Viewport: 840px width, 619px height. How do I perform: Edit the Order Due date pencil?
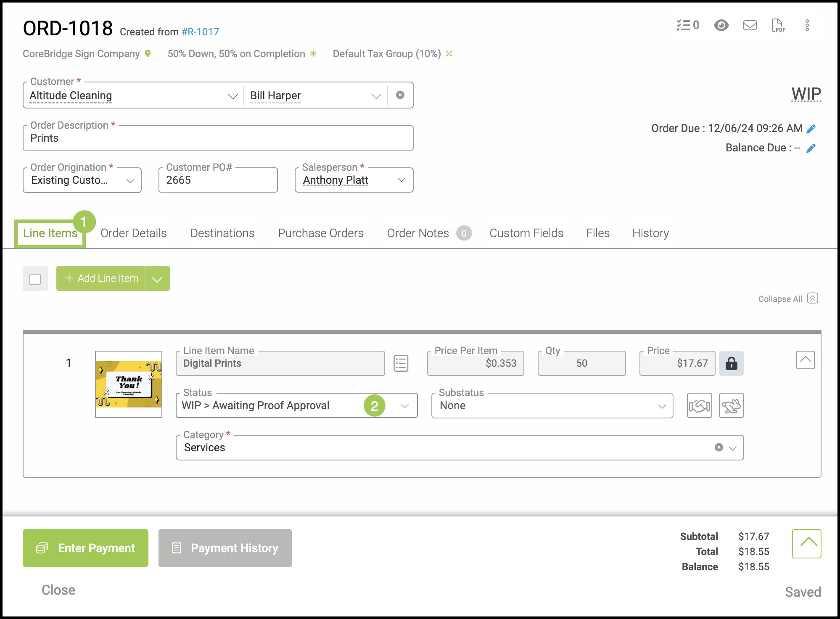tap(811, 129)
